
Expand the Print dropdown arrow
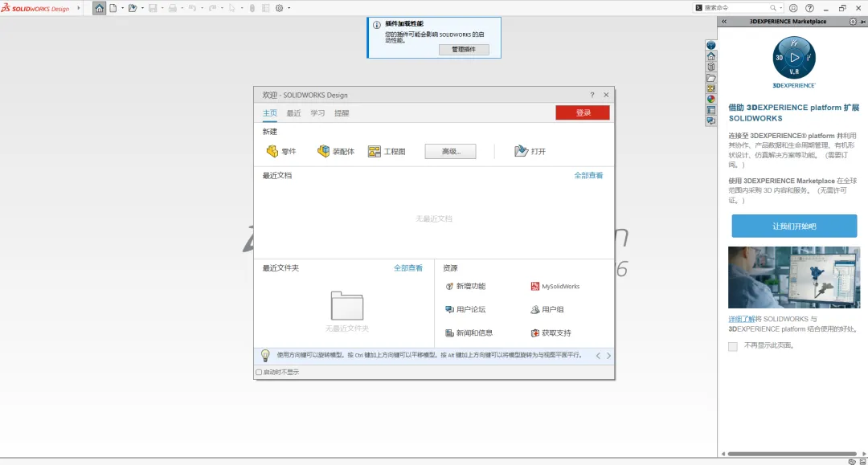coord(182,8)
